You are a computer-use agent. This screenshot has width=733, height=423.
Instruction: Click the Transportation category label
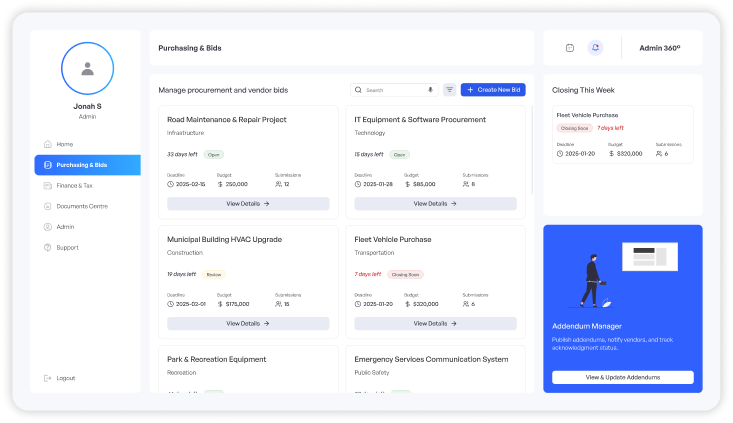tap(374, 253)
